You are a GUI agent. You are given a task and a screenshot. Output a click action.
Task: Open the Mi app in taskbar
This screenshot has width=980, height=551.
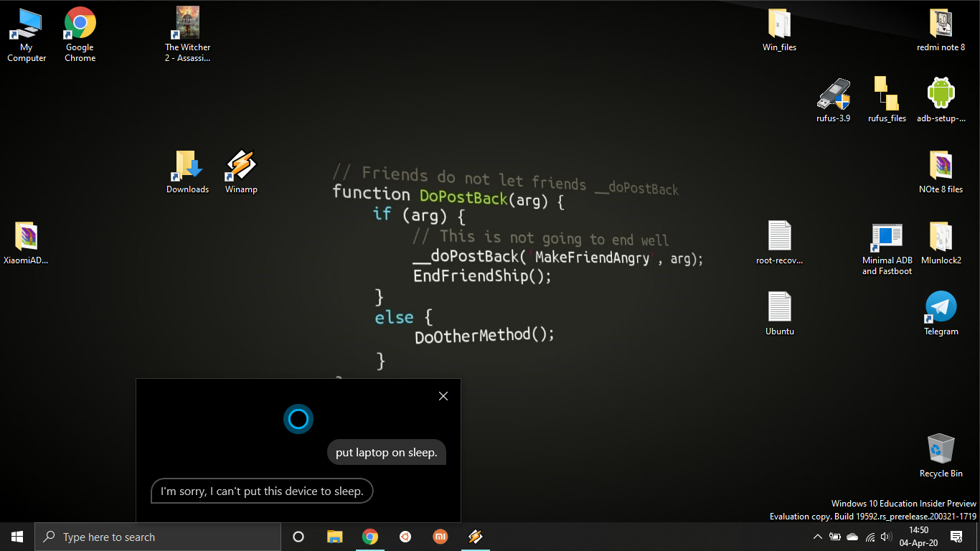(x=440, y=537)
